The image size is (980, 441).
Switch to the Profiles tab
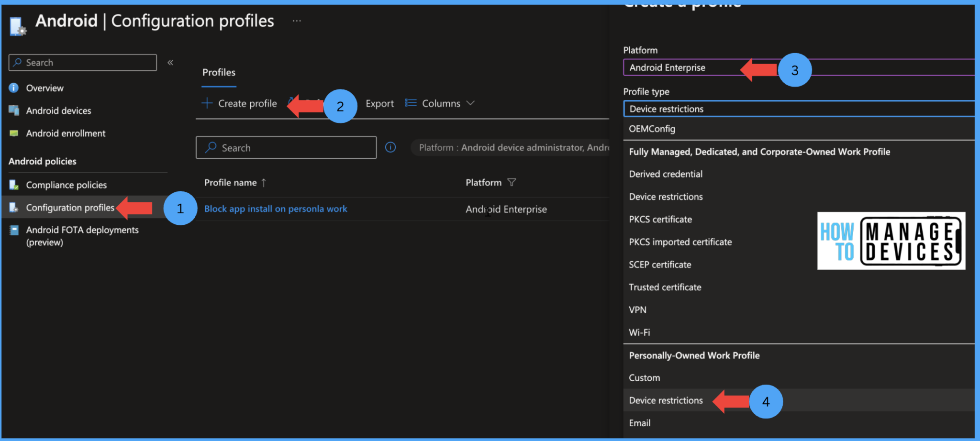click(219, 73)
